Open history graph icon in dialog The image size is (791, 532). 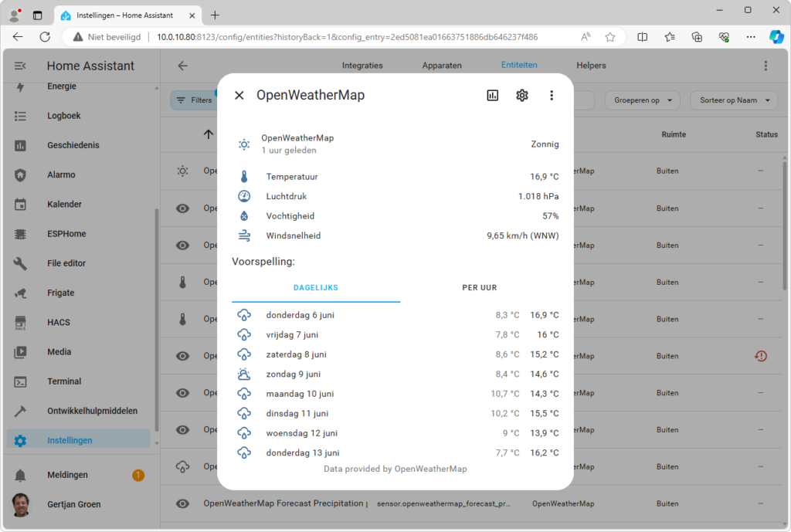coord(493,95)
